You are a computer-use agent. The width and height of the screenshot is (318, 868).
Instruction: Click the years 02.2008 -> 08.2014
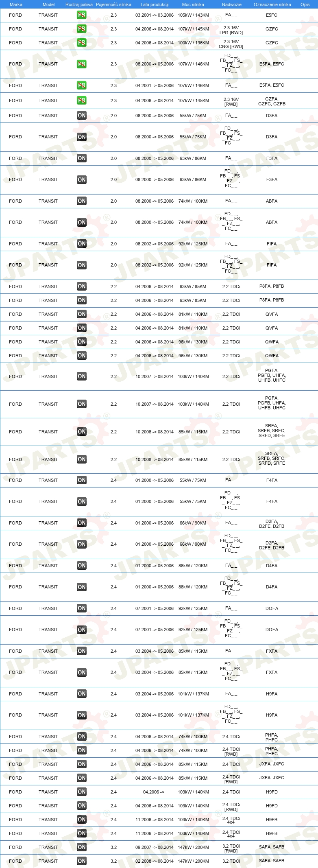155,861
